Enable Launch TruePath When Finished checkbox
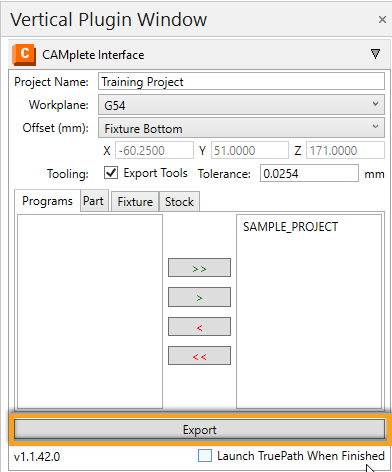 tap(205, 456)
